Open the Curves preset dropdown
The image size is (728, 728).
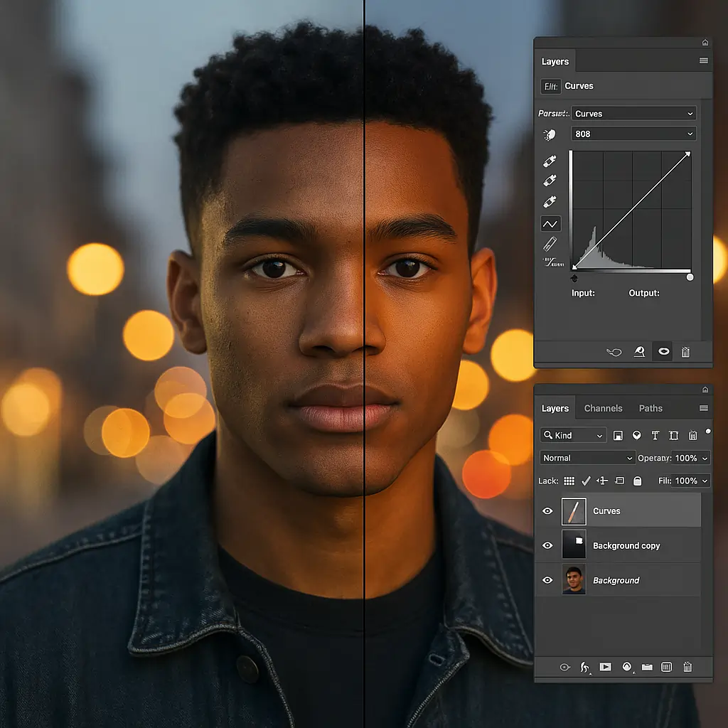click(633, 114)
